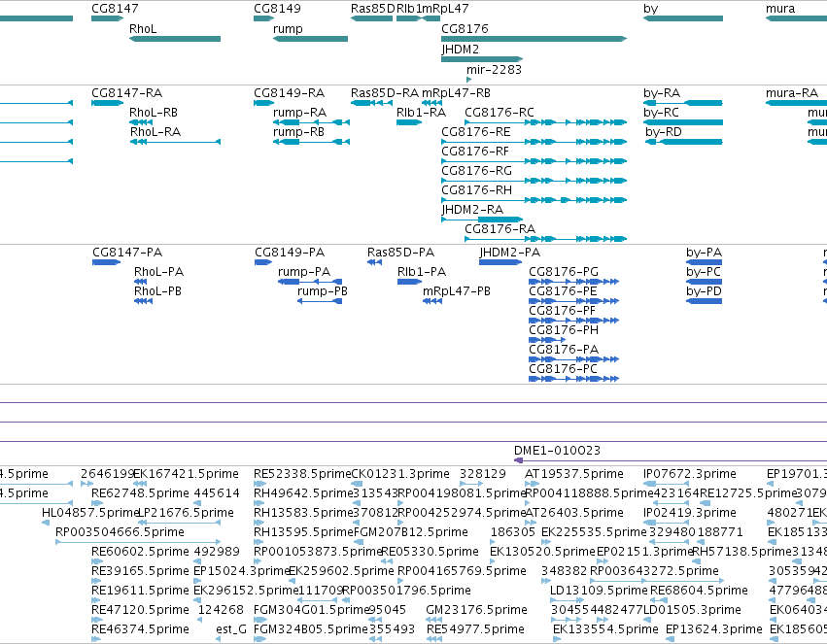Click the DME1-010023 feature label
The width and height of the screenshot is (827, 644).
coord(558,451)
